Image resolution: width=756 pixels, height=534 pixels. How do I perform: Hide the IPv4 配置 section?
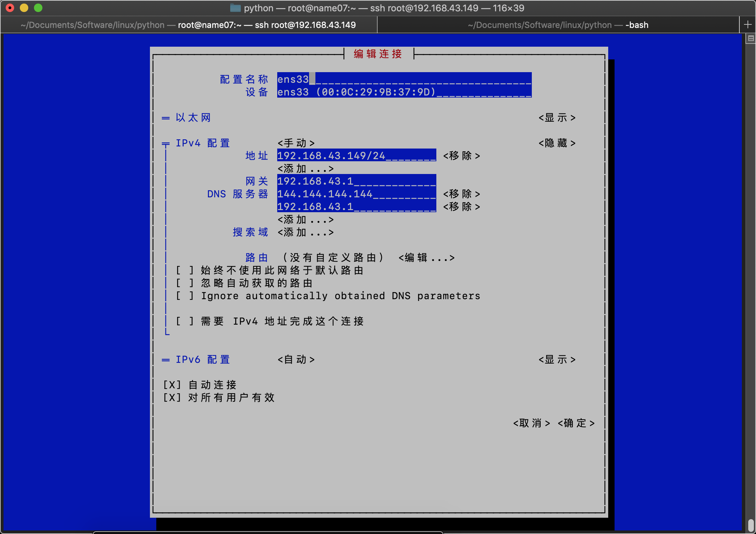coord(557,143)
